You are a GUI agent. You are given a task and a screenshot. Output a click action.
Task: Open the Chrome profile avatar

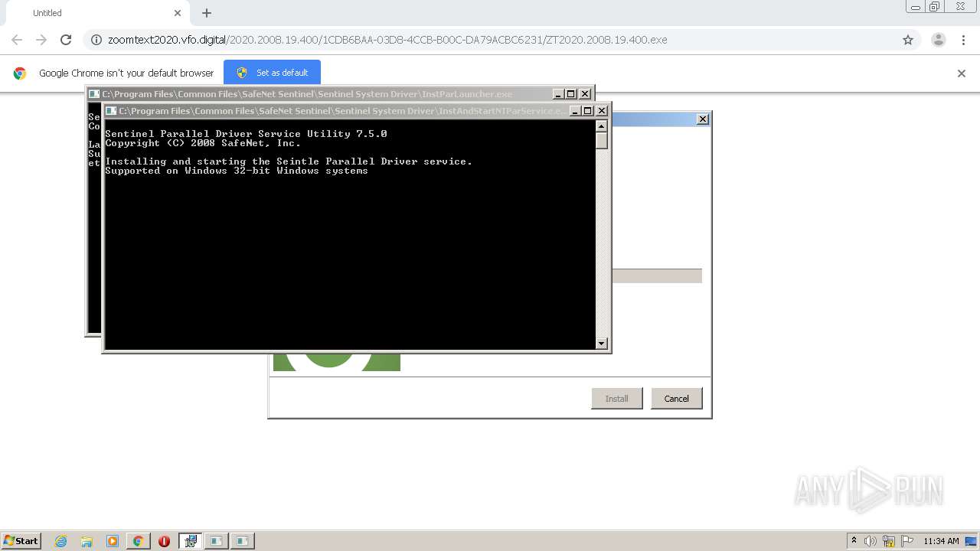point(939,40)
